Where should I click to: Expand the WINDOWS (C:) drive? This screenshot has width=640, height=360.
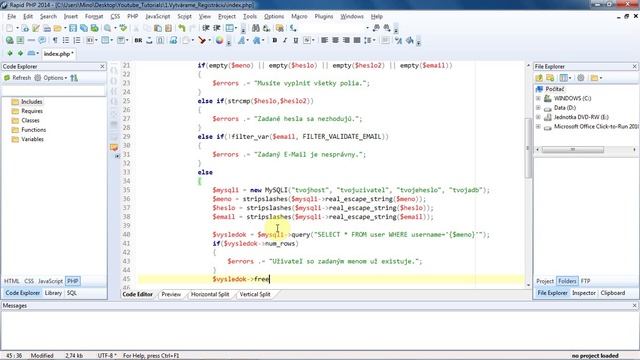(x=538, y=98)
